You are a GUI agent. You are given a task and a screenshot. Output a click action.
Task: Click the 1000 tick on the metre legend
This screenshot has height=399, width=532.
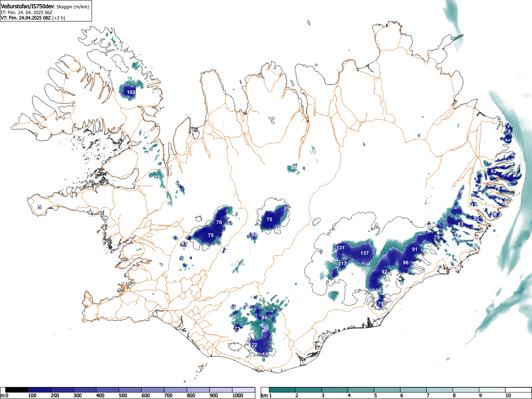(x=238, y=396)
